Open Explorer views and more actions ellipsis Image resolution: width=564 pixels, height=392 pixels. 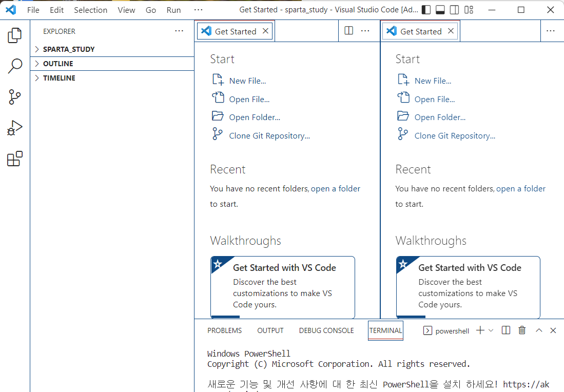(x=179, y=31)
